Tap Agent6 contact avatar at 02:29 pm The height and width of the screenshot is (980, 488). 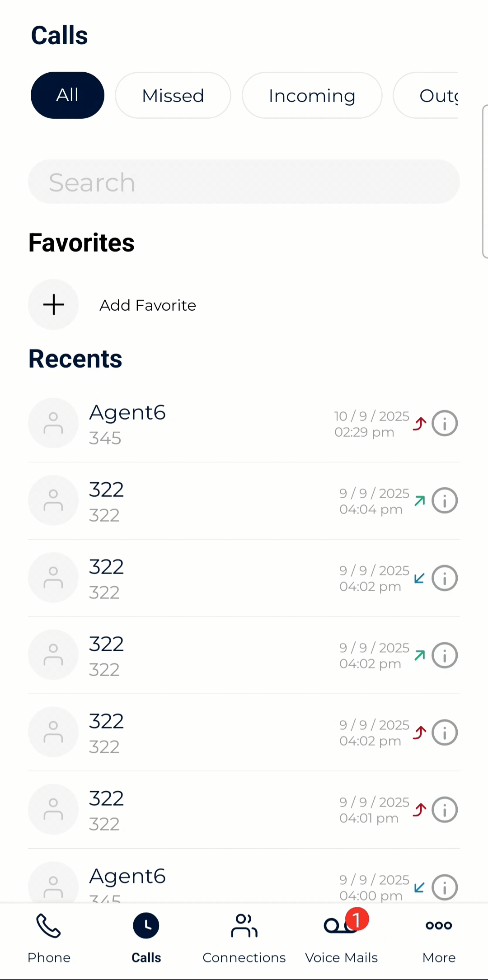[53, 423]
